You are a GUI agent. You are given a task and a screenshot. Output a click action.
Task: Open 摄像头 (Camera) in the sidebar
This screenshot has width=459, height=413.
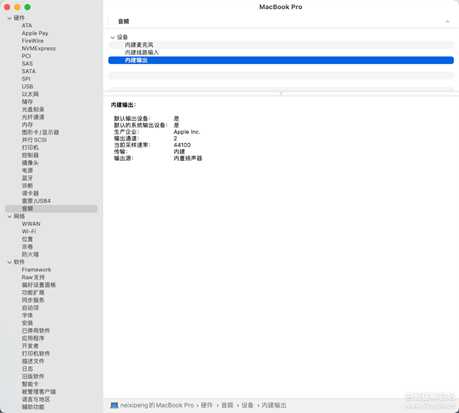coord(30,163)
